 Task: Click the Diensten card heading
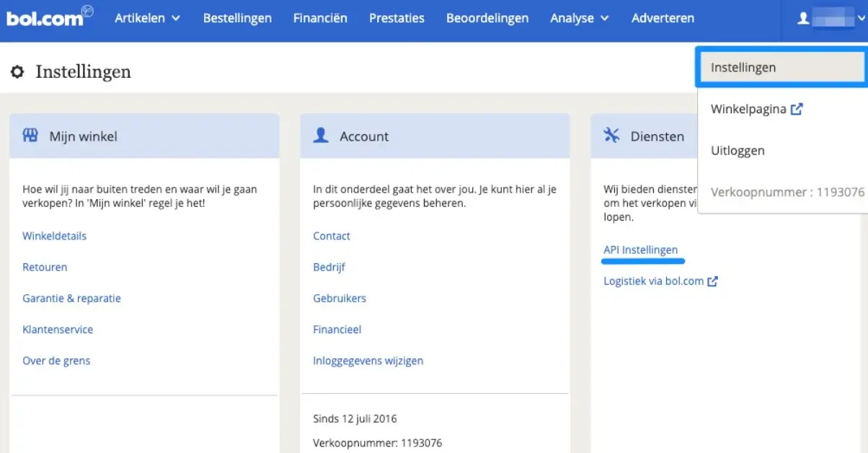tap(657, 136)
